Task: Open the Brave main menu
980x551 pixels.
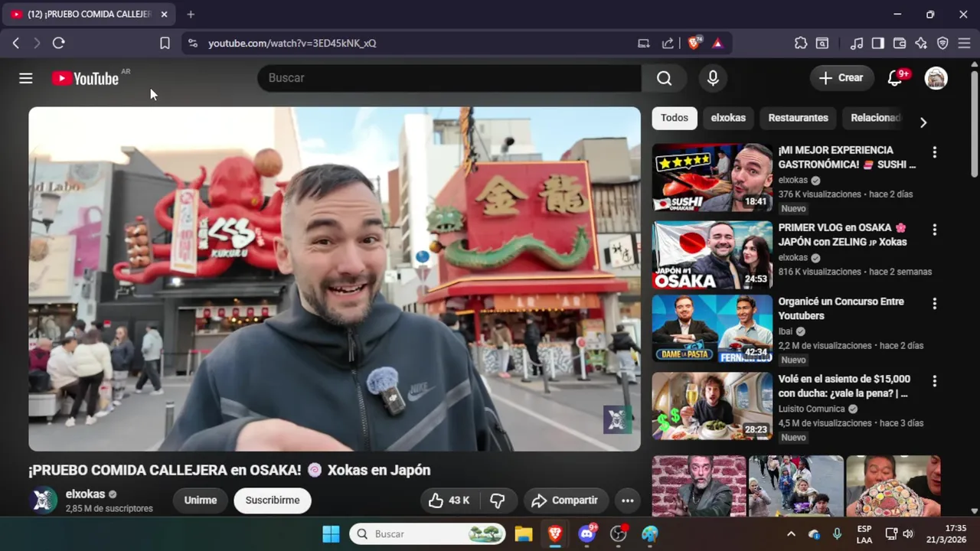Action: tap(964, 44)
